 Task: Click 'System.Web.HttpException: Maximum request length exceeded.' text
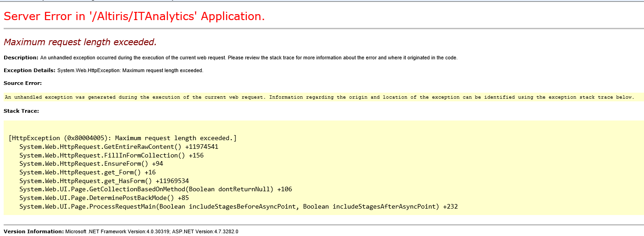[x=130, y=70]
